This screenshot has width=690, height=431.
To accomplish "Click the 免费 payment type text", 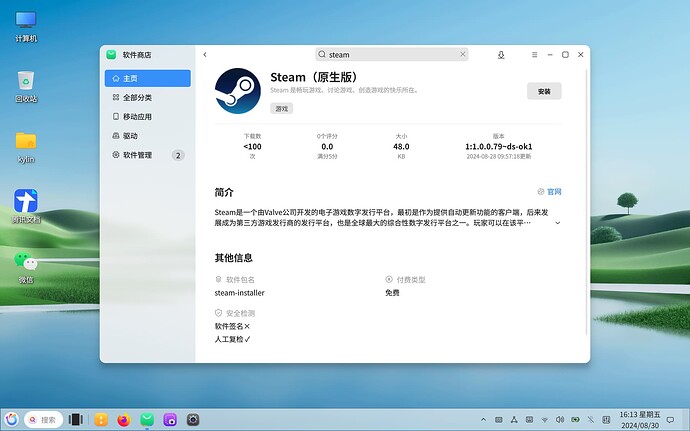I will click(392, 293).
